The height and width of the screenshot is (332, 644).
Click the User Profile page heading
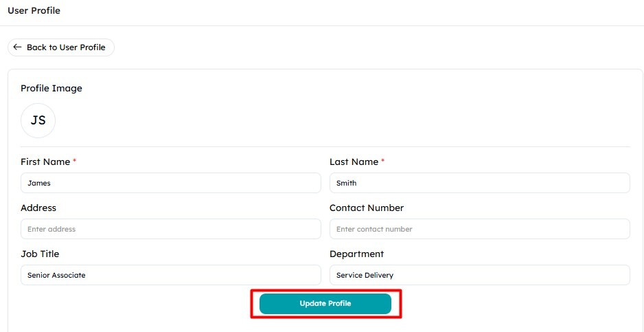pyautogui.click(x=34, y=11)
